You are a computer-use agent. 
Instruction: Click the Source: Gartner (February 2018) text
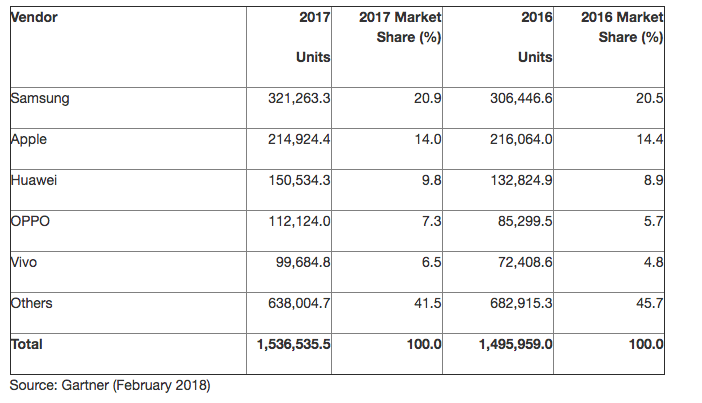point(111,384)
